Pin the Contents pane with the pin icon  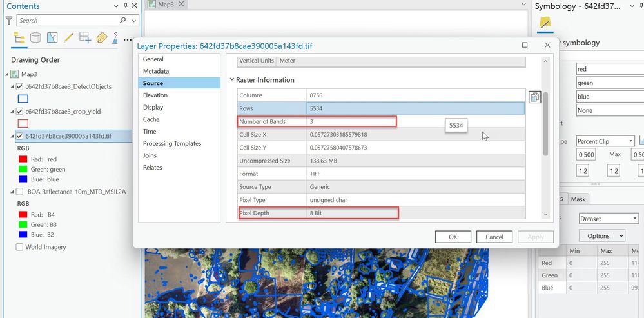point(126,6)
